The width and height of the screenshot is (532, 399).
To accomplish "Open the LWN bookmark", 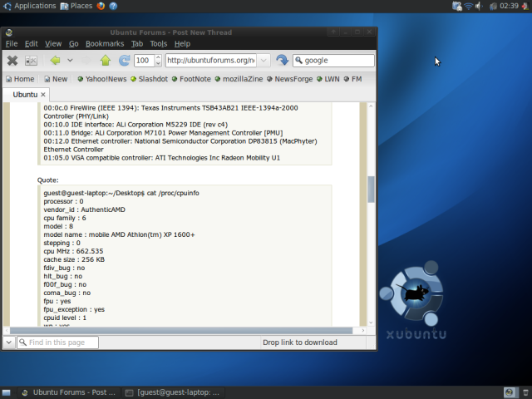I will point(328,79).
